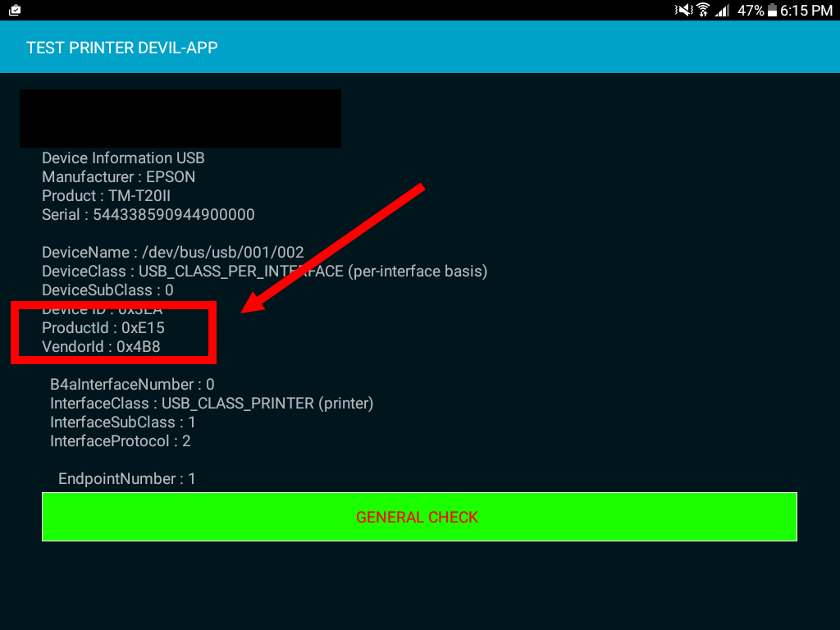Select the 'B4aInterfaceNumber : 0' line
840x630 pixels.
[x=132, y=384]
